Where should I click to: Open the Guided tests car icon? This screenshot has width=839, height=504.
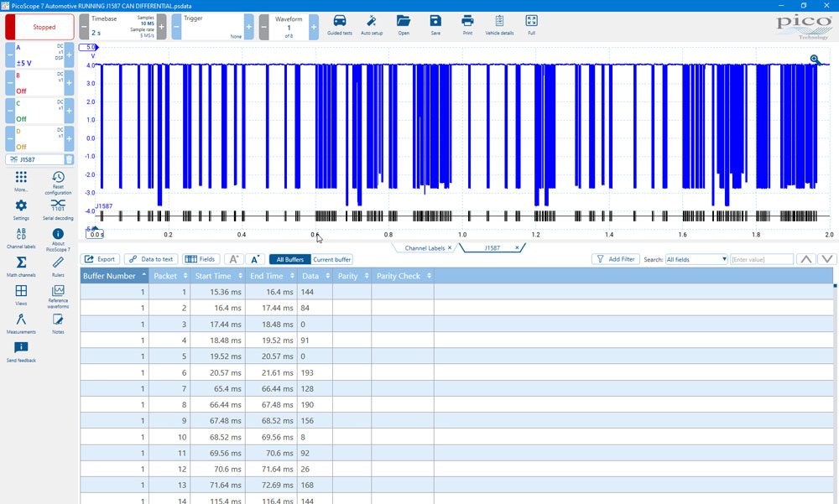point(340,22)
